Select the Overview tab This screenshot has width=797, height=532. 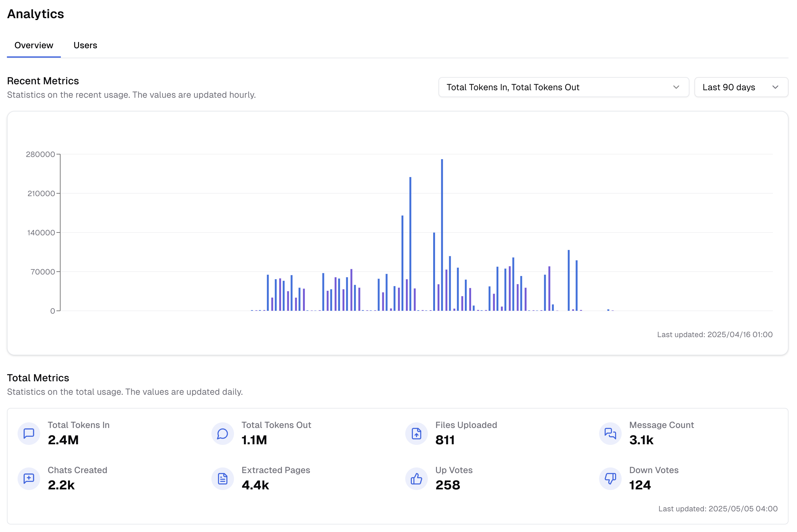click(34, 45)
